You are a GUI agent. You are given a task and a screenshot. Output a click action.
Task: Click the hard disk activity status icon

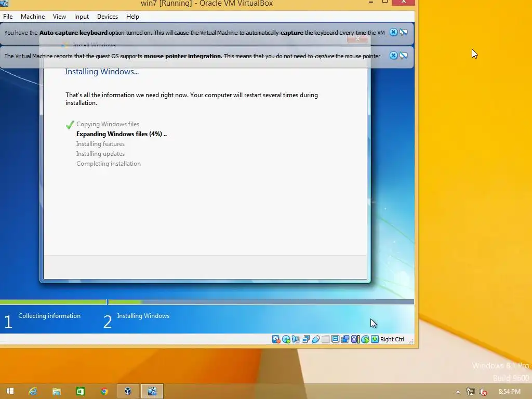(276, 339)
